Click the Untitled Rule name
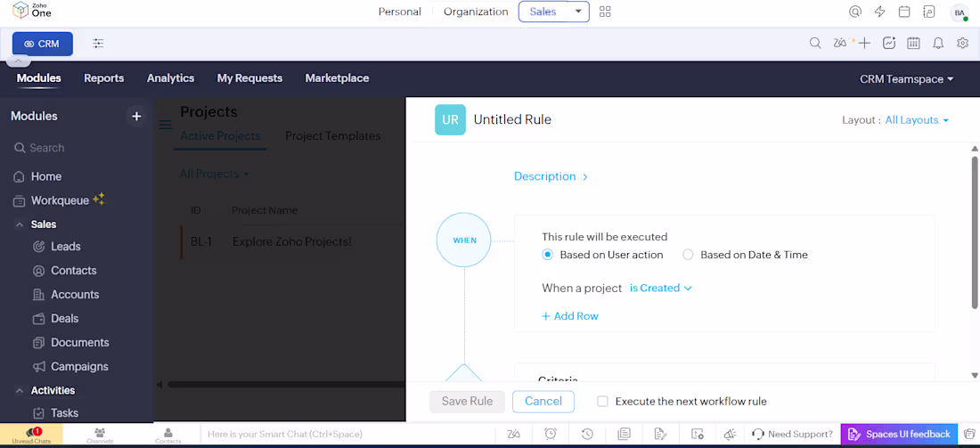 (x=512, y=119)
